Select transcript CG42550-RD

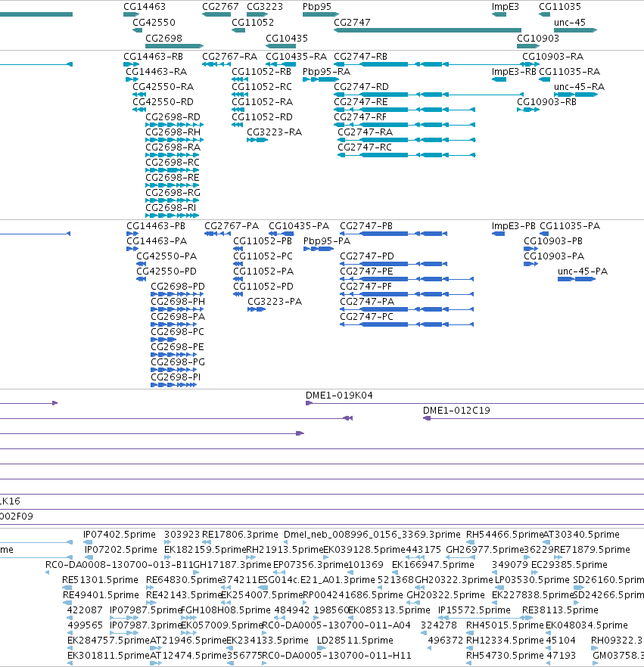coord(163,102)
